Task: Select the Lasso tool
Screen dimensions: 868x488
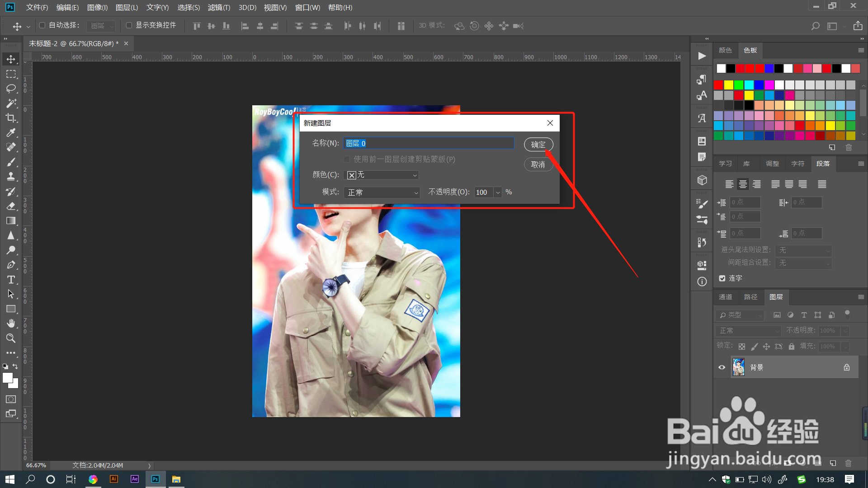Action: click(x=11, y=89)
